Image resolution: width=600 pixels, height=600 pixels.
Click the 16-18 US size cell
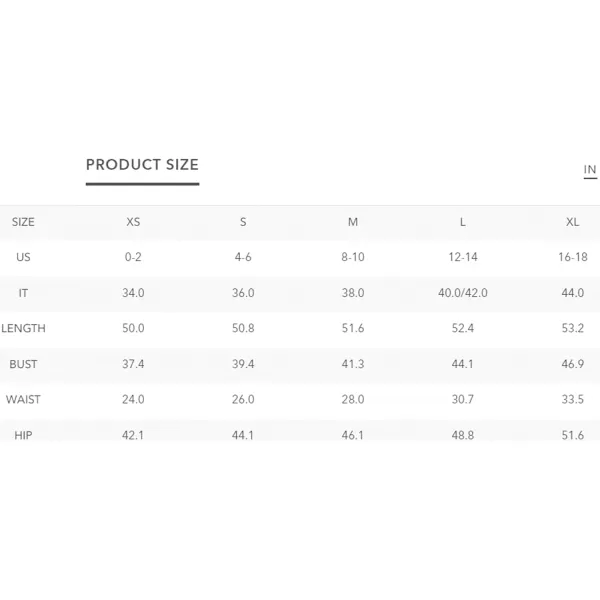572,257
